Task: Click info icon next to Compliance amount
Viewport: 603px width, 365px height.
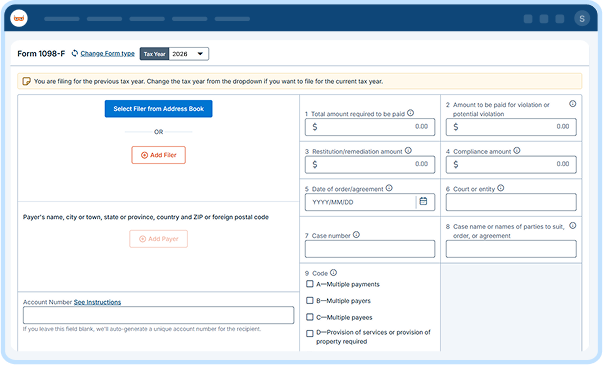Action: 517,151
